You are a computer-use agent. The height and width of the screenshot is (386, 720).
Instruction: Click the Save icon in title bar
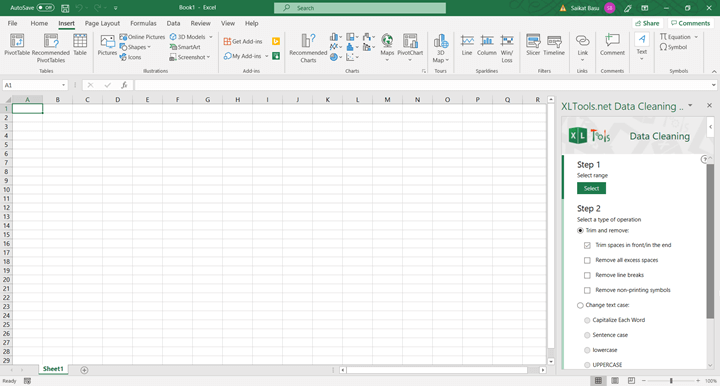[x=65, y=8]
